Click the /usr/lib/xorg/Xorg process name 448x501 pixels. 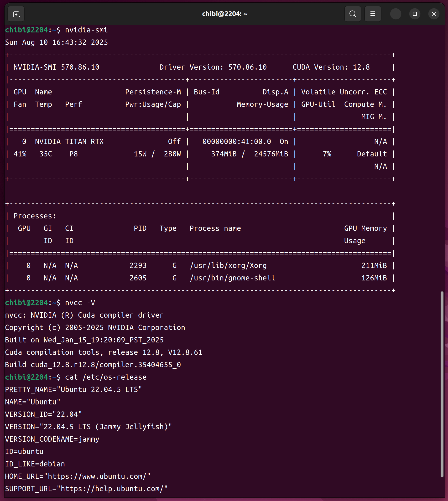228,265
